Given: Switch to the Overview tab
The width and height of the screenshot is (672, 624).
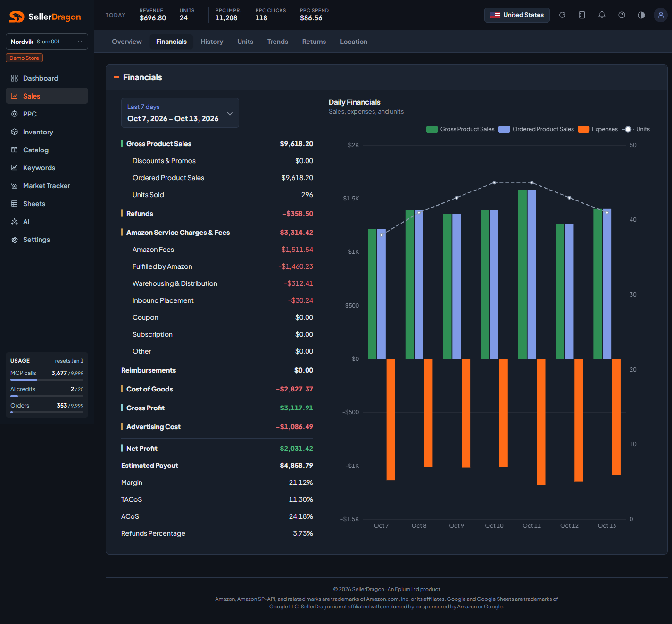Looking at the screenshot, I should pyautogui.click(x=127, y=42).
